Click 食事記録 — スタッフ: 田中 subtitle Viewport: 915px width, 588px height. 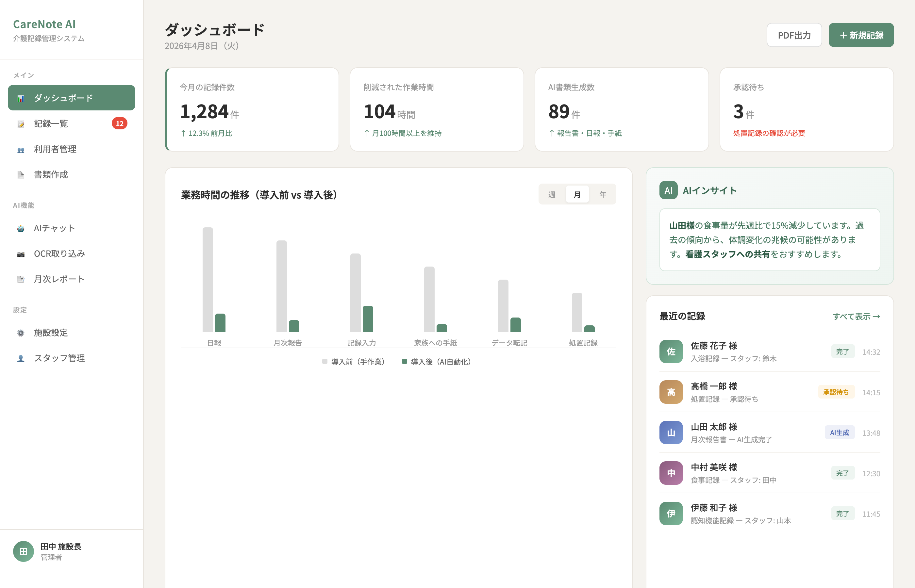tap(734, 480)
